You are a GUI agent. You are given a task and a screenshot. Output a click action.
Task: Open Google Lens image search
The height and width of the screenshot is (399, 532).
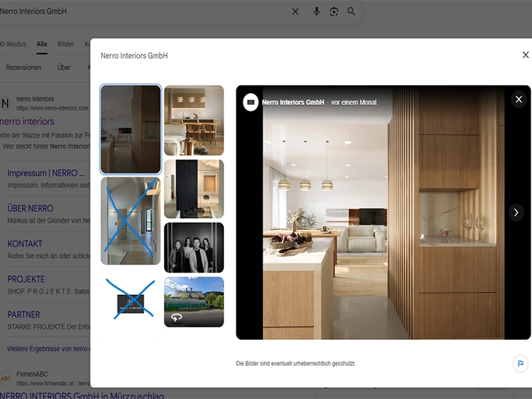tap(334, 12)
